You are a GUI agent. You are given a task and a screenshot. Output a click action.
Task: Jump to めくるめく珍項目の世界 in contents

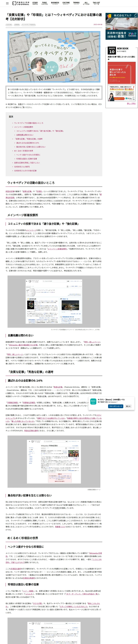click(24, 151)
